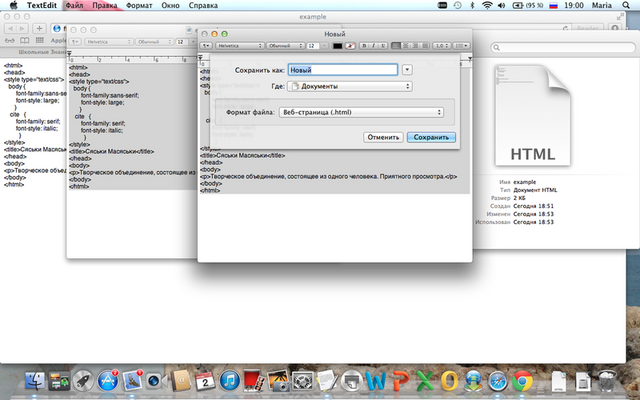
Task: Open Обычный typeface dropdown in Новый window
Action: coord(286,46)
